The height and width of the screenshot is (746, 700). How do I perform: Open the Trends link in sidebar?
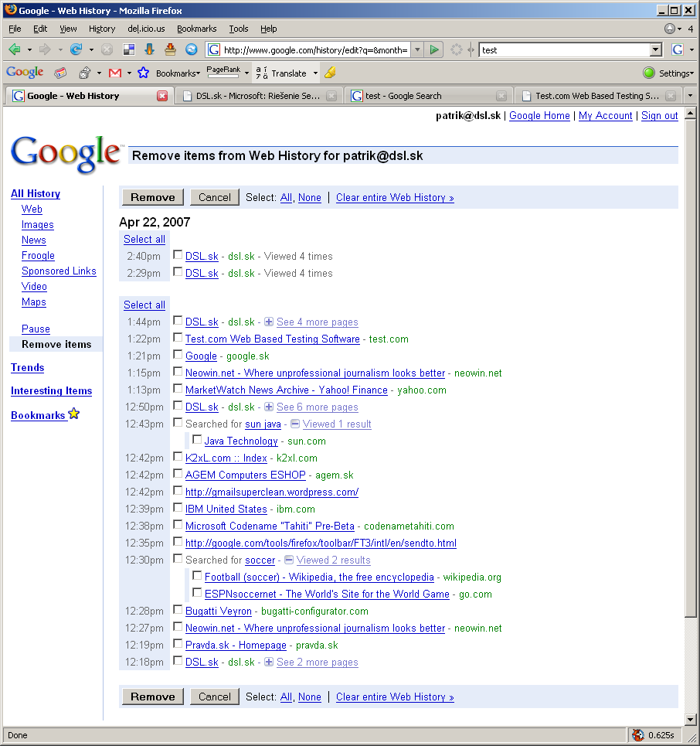click(x=28, y=367)
